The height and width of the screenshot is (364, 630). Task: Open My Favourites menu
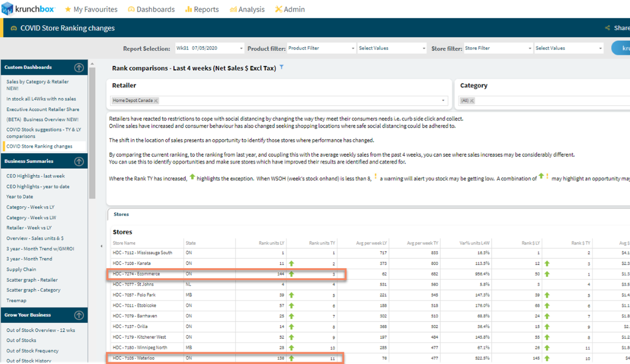pos(91,9)
